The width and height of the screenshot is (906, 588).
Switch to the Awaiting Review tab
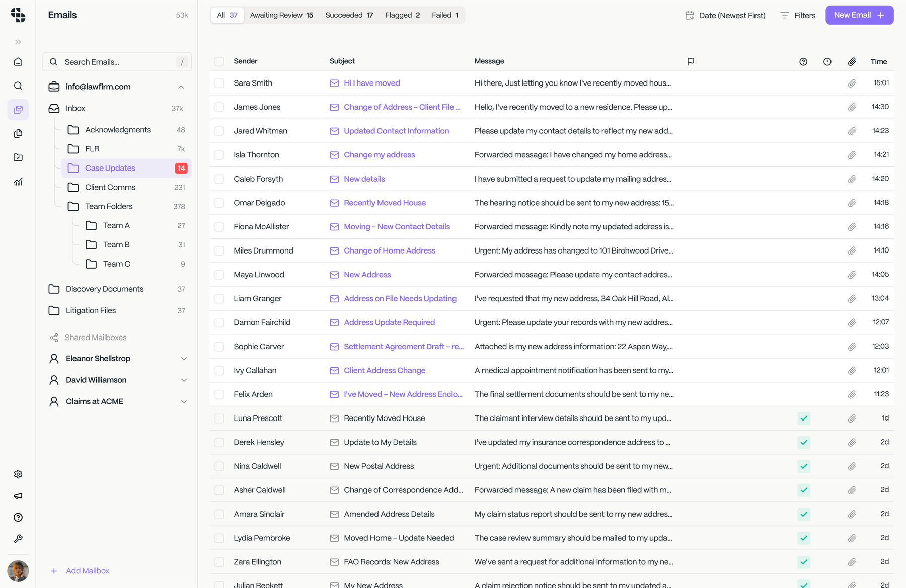pyautogui.click(x=281, y=15)
